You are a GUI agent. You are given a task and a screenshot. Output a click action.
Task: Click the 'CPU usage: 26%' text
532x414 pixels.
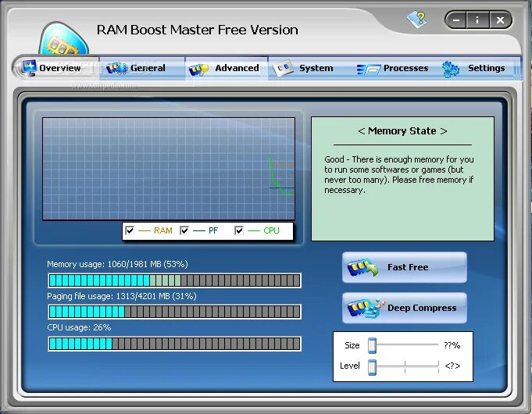79,327
